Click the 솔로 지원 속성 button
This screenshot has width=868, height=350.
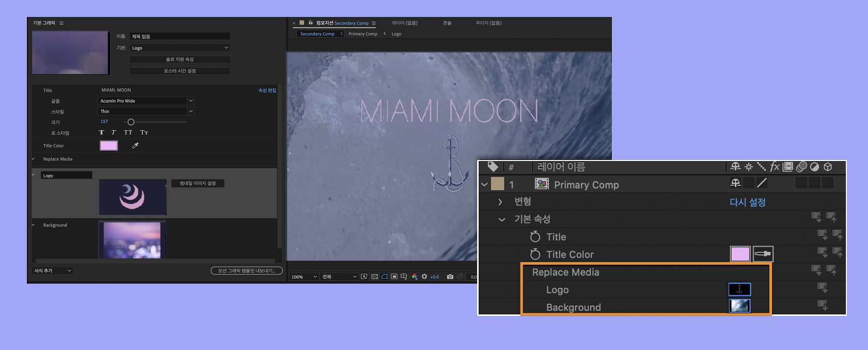coord(180,59)
